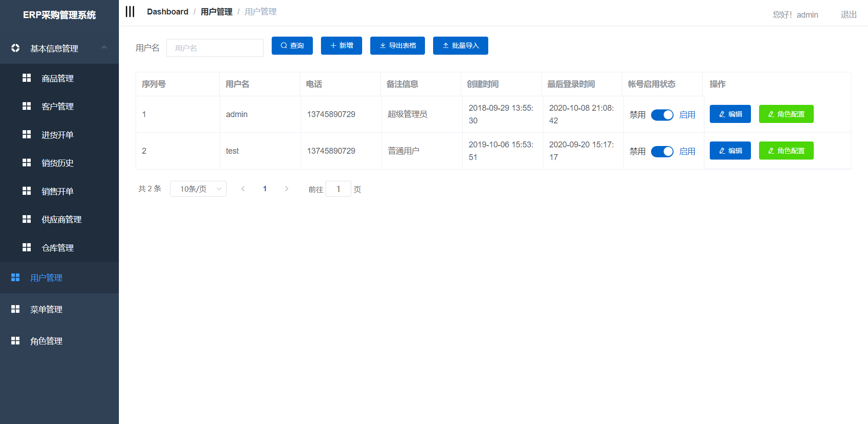The height and width of the screenshot is (424, 868).
Task: Click 启用 label in admin row
Action: coord(687,115)
